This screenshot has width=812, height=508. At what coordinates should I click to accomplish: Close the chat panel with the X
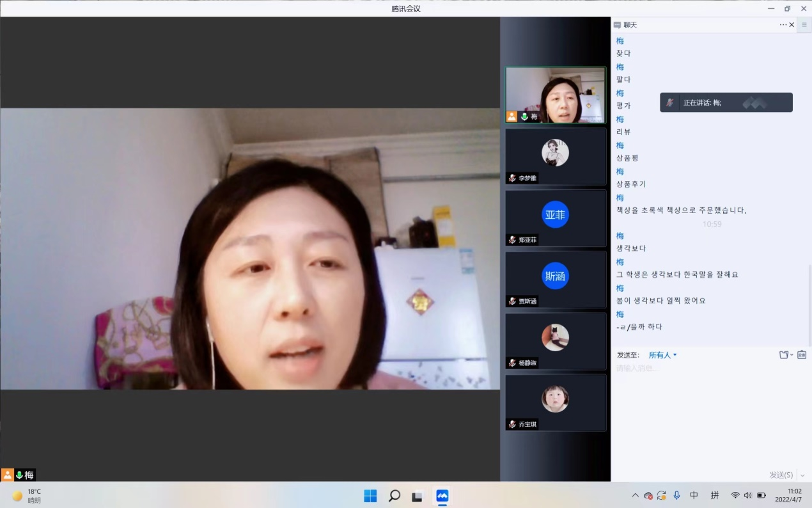coord(792,25)
